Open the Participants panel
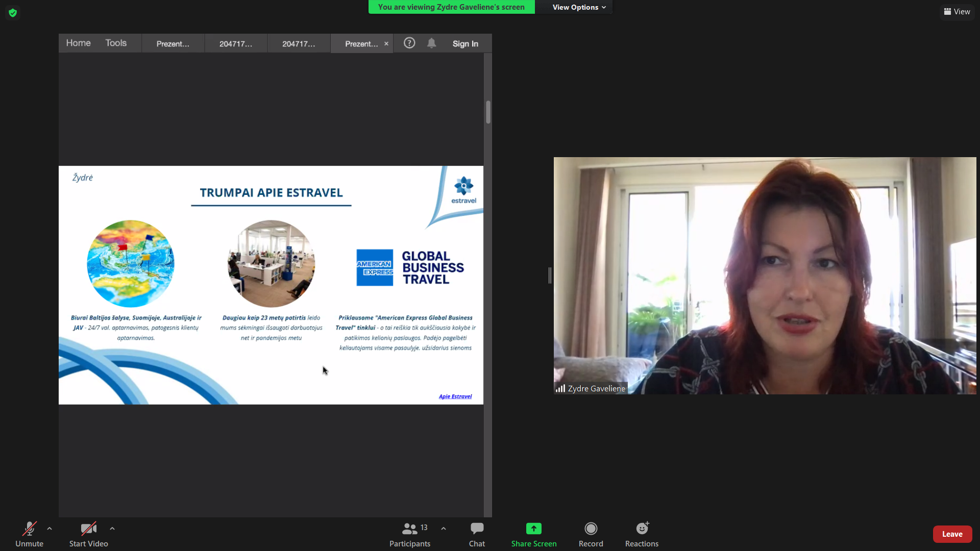The image size is (980, 551). coord(410,534)
